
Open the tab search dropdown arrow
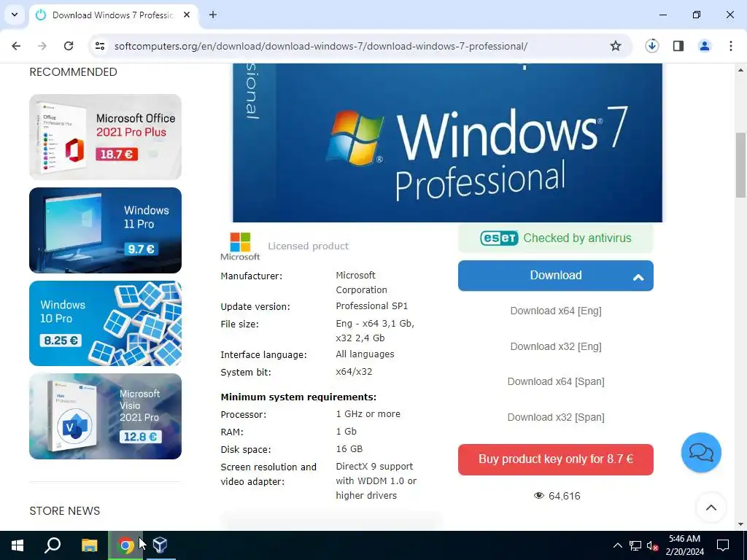(x=15, y=15)
